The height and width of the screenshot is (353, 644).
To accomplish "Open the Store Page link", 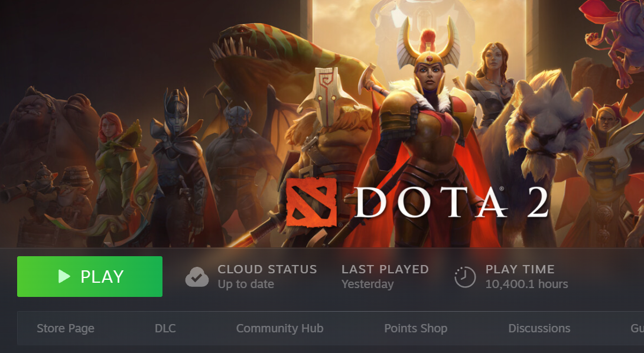I will tap(66, 328).
